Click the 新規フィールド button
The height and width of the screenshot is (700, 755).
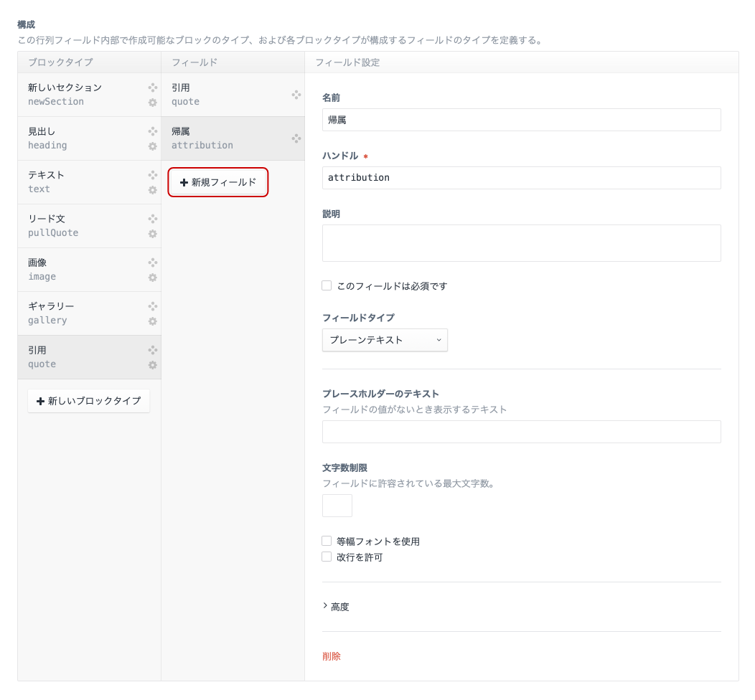tap(218, 182)
